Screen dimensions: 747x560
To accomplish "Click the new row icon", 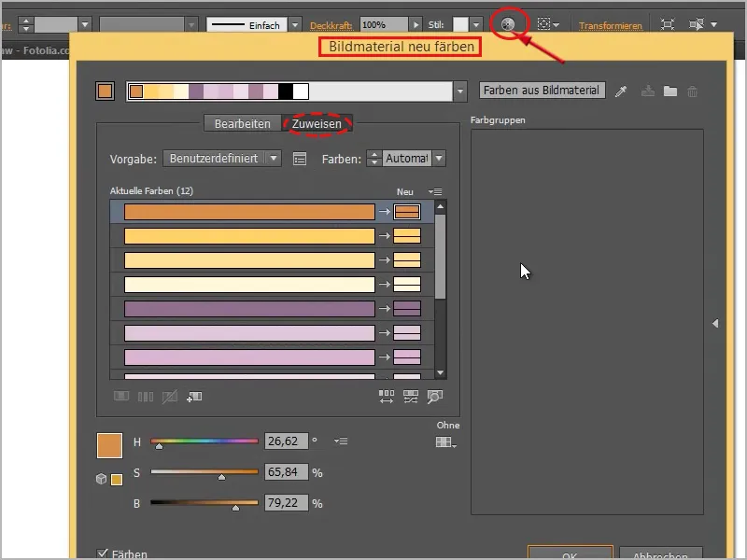I will [x=194, y=396].
